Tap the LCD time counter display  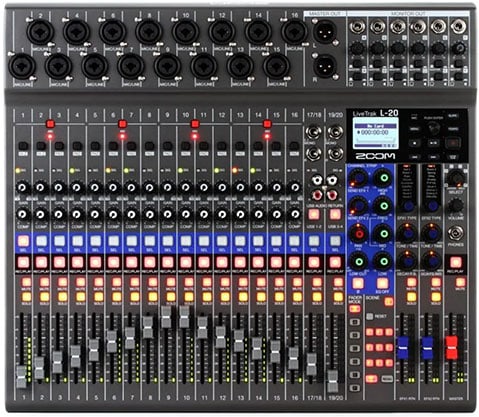tap(375, 132)
